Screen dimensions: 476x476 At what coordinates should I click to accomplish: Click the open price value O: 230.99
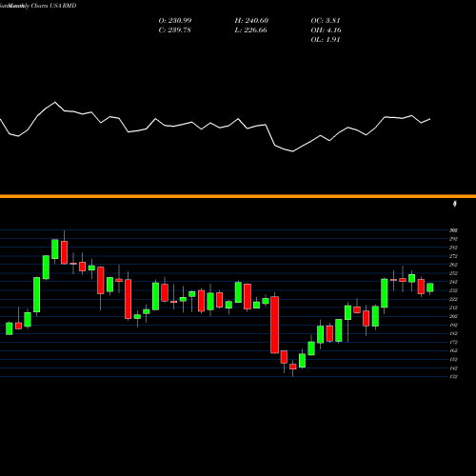click(175, 21)
